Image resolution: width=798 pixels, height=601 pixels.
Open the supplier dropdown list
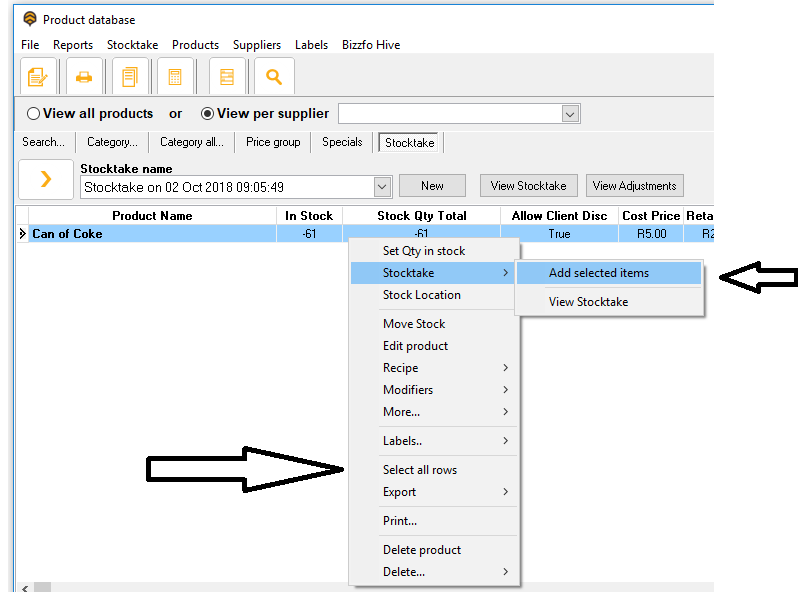tap(570, 114)
